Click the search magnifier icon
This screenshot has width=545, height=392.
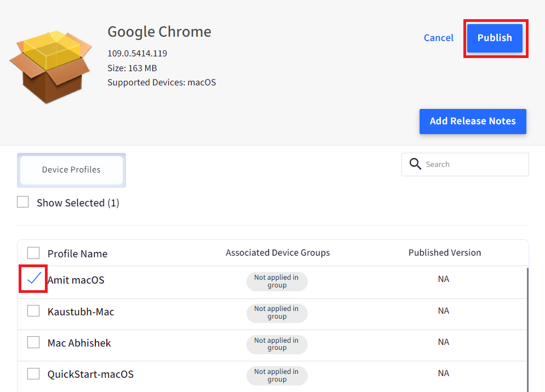coord(416,164)
